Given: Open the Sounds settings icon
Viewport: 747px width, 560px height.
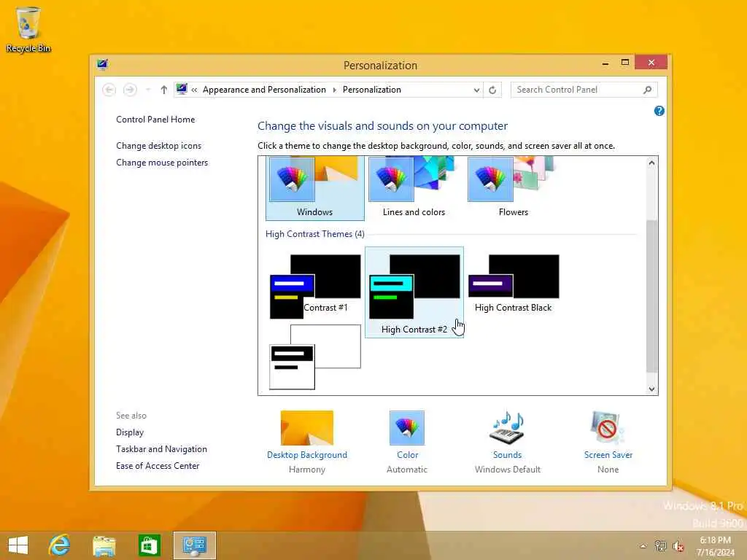Looking at the screenshot, I should click(x=507, y=427).
